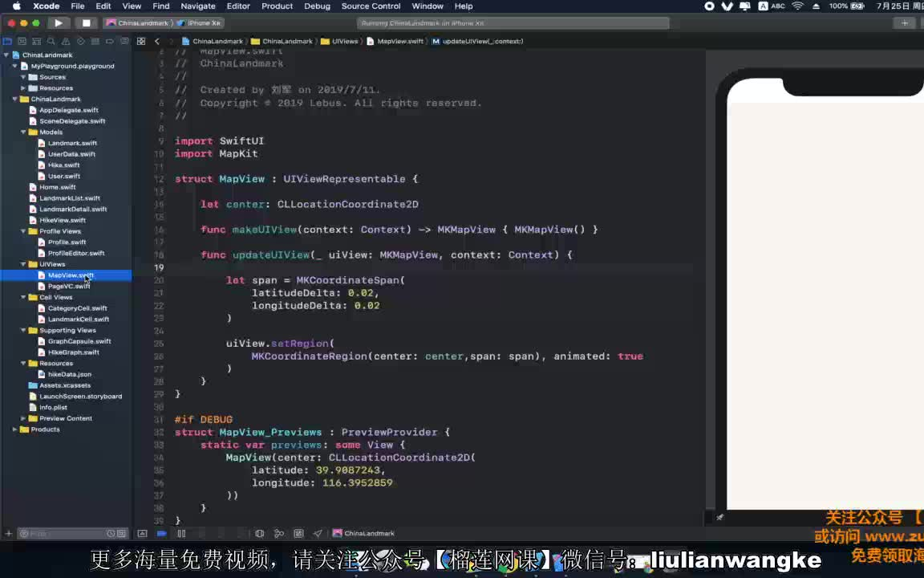The image size is (924, 578).
Task: Click the Simulate Location arrow icon
Action: pyautogui.click(x=318, y=532)
